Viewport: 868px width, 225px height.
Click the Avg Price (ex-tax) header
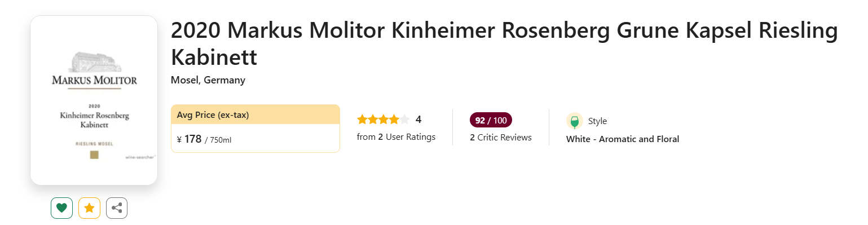point(255,114)
